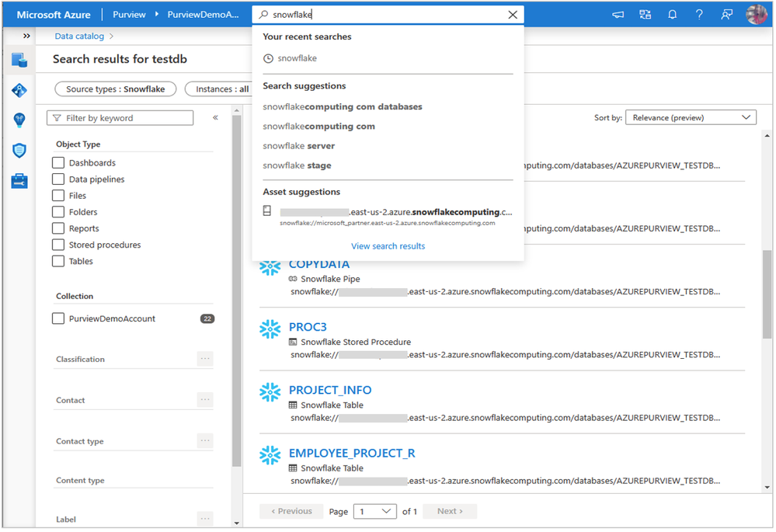This screenshot has width=776, height=532.
Task: Clear the search box with X
Action: 513,15
